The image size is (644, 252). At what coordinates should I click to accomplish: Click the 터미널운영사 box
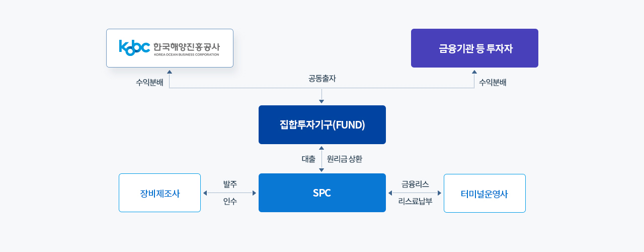485,193
